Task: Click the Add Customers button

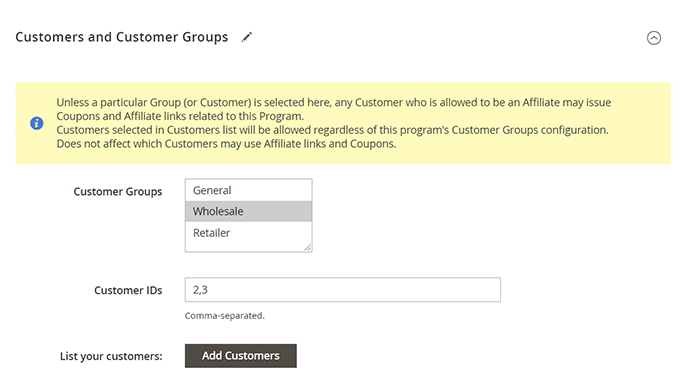Action: 241,356
